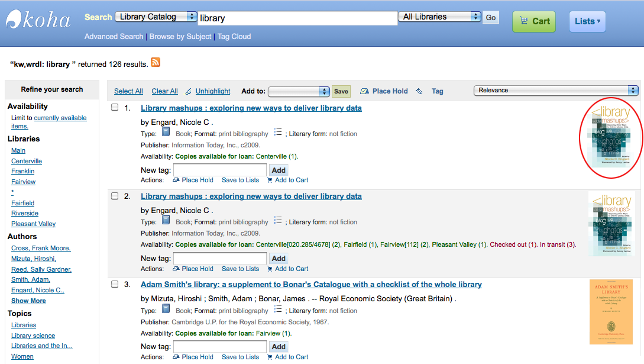Select the checkbox for Adam Smith's library

point(115,284)
